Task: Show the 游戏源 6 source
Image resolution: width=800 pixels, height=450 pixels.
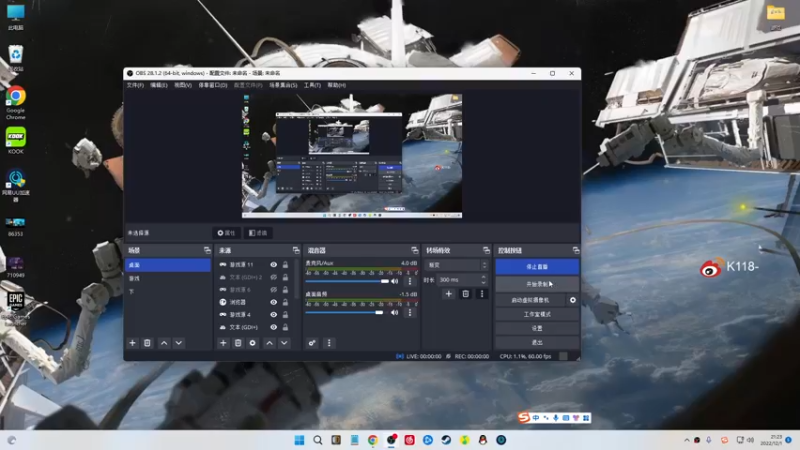Action: (273, 289)
